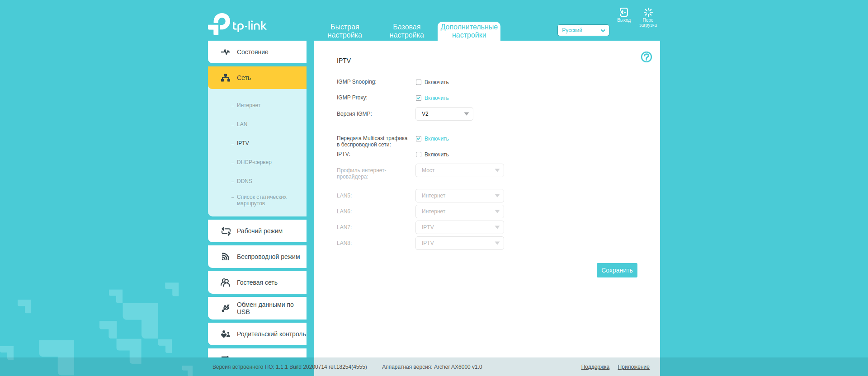The image size is (868, 376).
Task: Disable wireless multicast traffic checkbox
Action: click(x=419, y=139)
